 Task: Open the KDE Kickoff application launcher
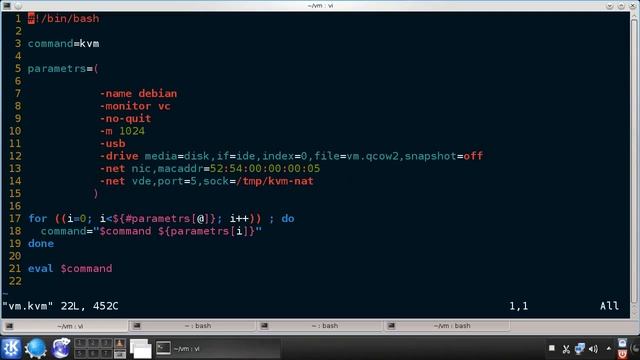click(x=11, y=348)
